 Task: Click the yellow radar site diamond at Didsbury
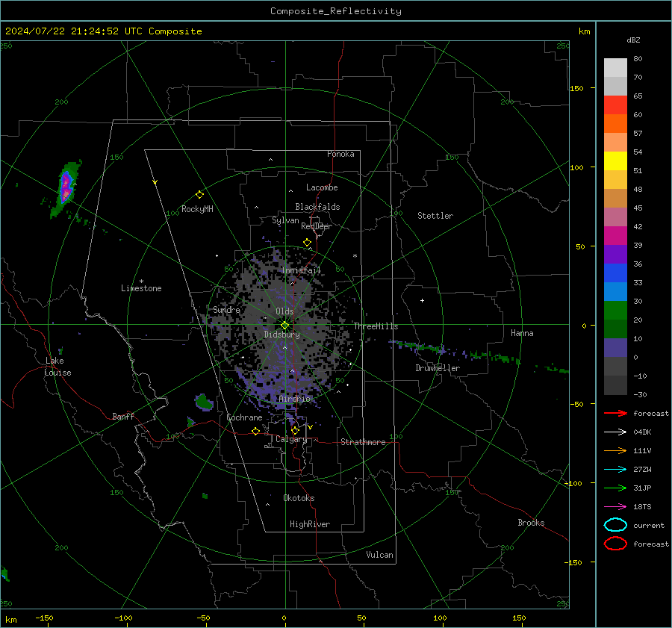[x=284, y=326]
